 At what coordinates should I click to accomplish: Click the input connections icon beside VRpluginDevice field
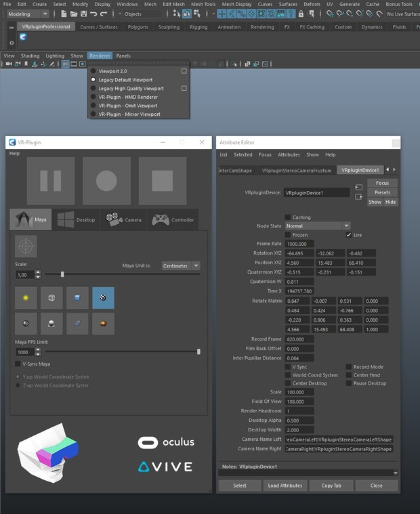click(x=359, y=187)
